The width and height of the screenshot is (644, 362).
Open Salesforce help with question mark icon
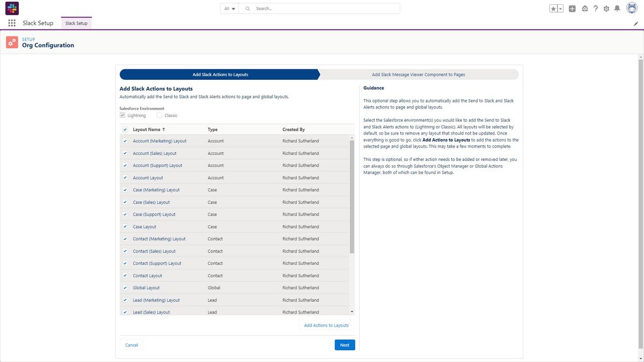point(596,8)
